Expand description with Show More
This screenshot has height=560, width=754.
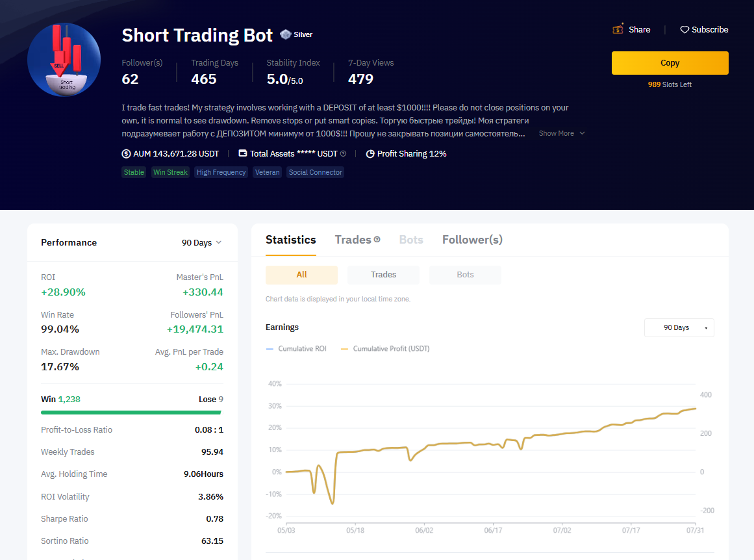562,133
